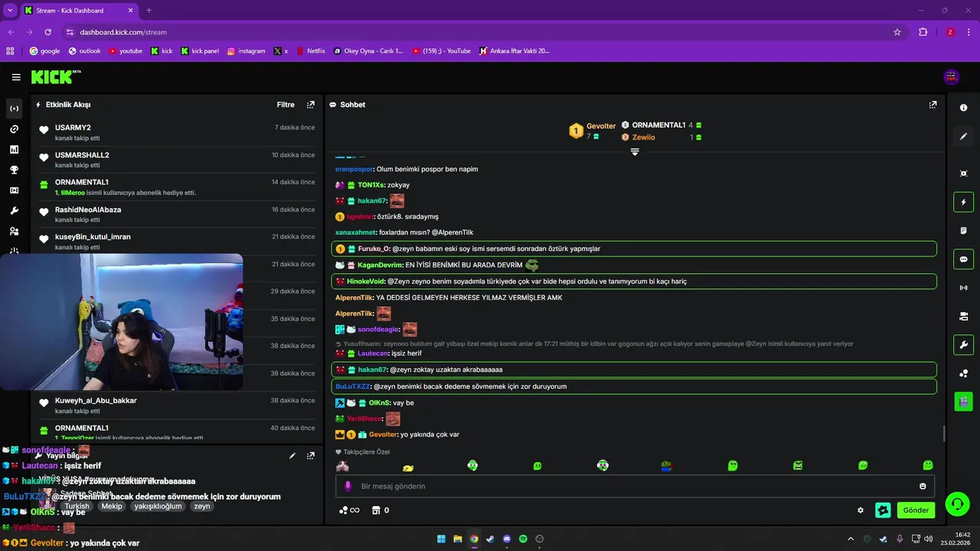The image size is (980, 551).
Task: Select the Stream - Kick Dashboard browser tab
Action: [78, 11]
